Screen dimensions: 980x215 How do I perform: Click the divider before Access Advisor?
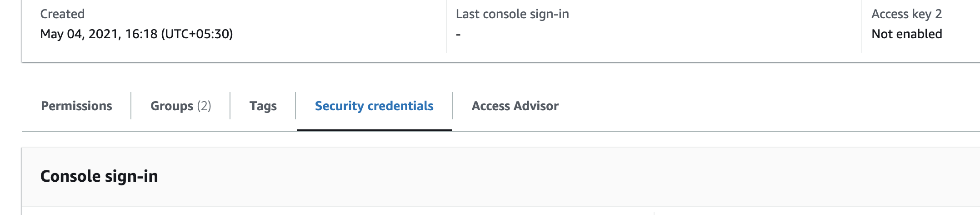pyautogui.click(x=452, y=106)
